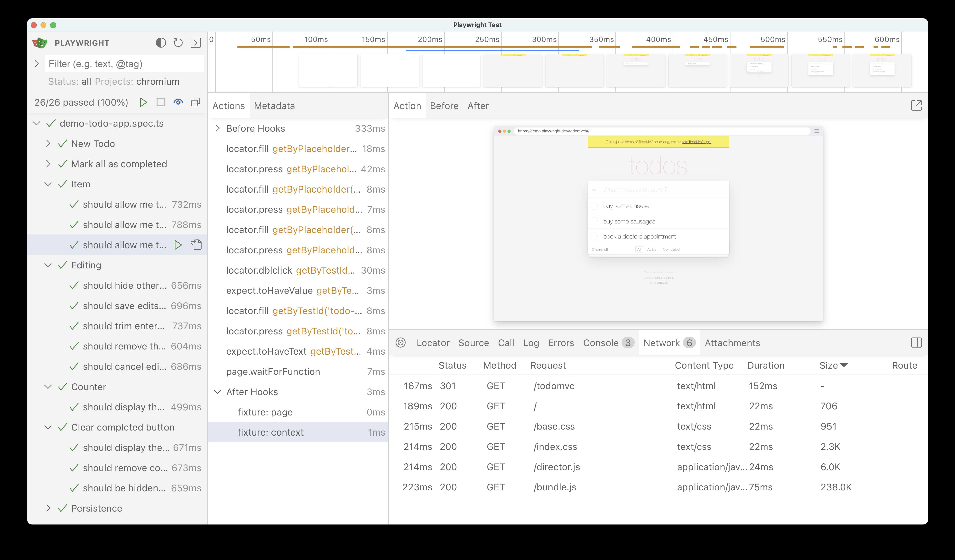Sort network table by Content Type

[704, 365]
